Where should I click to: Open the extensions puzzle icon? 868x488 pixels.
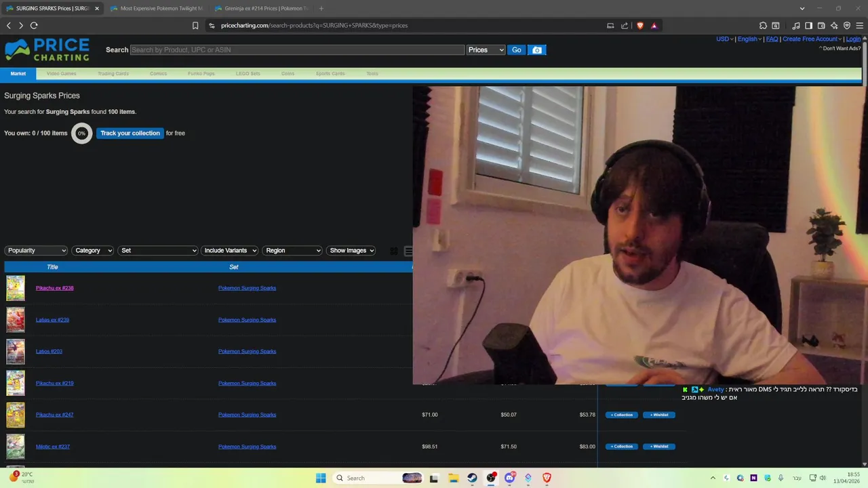click(x=763, y=26)
